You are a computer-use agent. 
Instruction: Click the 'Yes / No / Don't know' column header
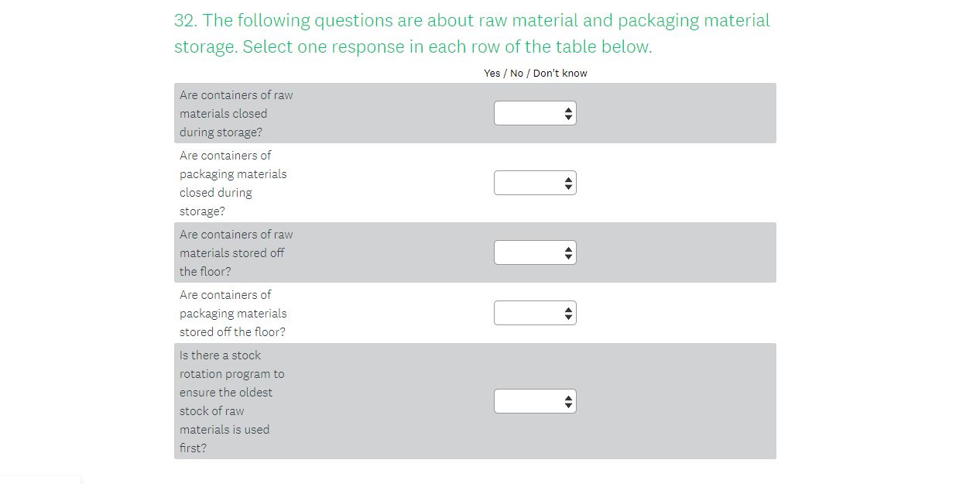[x=535, y=74]
